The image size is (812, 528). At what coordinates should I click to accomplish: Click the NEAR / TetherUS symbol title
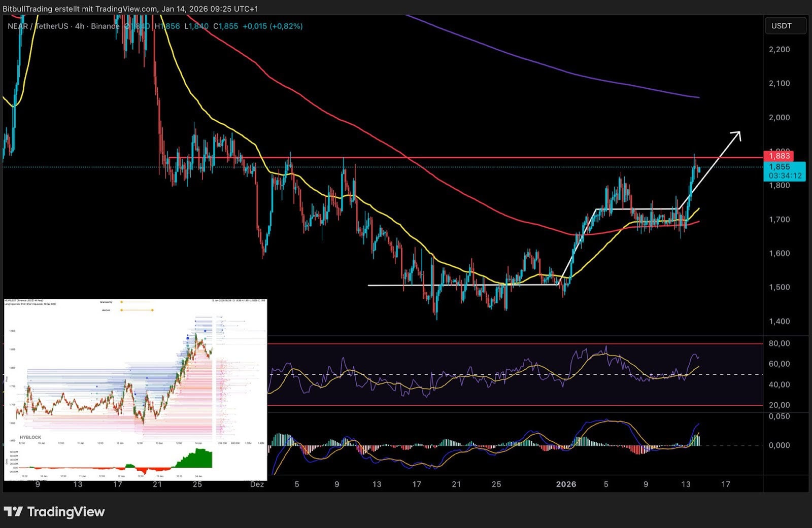38,26
